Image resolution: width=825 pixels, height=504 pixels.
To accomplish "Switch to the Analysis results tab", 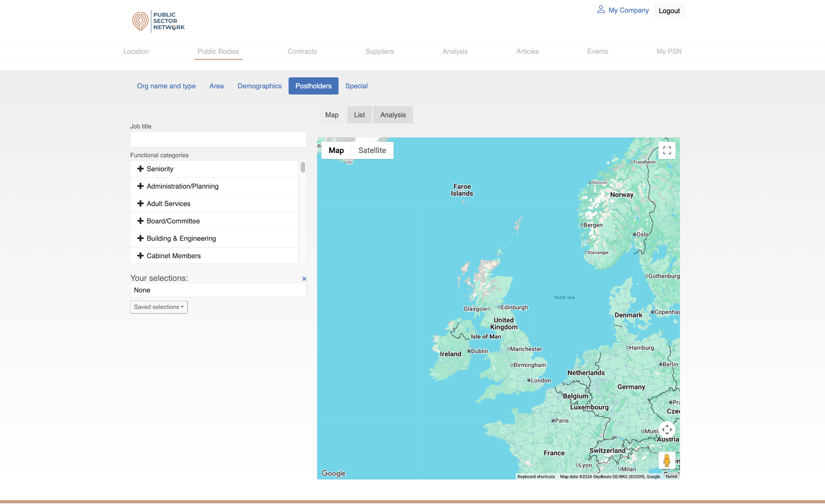I will click(x=393, y=115).
